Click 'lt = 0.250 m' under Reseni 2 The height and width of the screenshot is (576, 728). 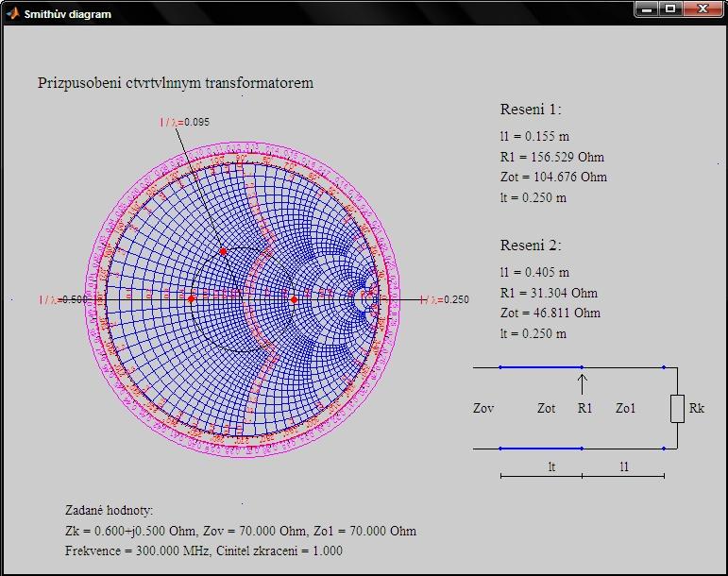point(533,333)
